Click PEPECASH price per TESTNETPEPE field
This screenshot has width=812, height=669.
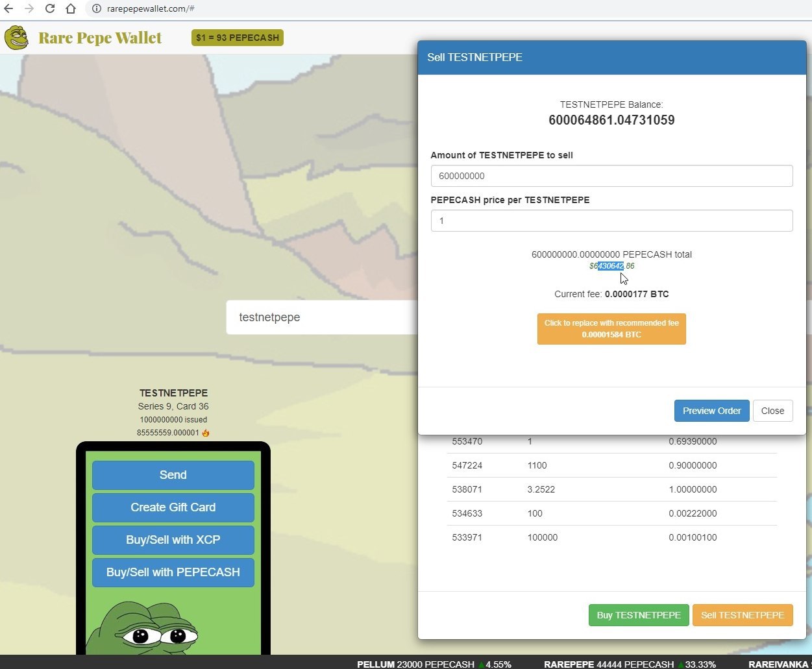pos(611,221)
